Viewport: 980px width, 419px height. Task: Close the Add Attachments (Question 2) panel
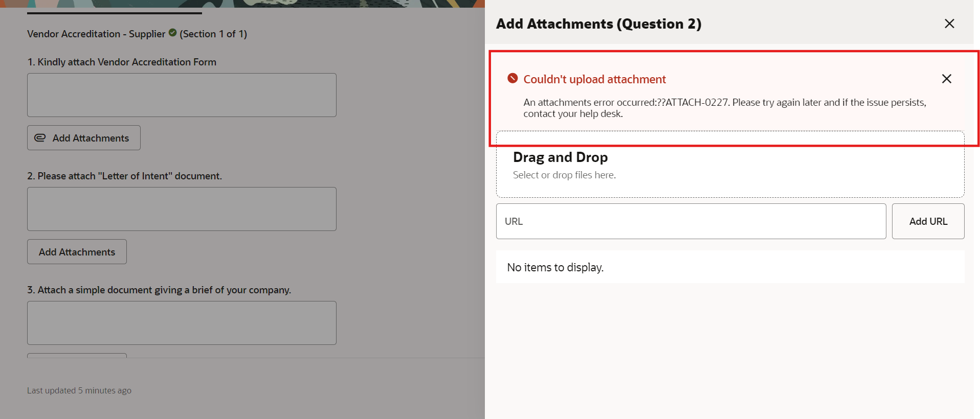click(949, 24)
